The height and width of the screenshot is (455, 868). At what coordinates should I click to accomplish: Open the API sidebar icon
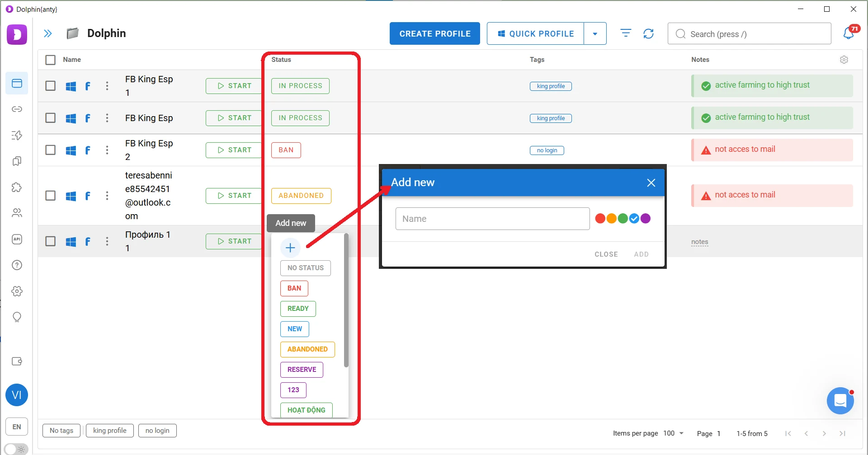tap(17, 239)
